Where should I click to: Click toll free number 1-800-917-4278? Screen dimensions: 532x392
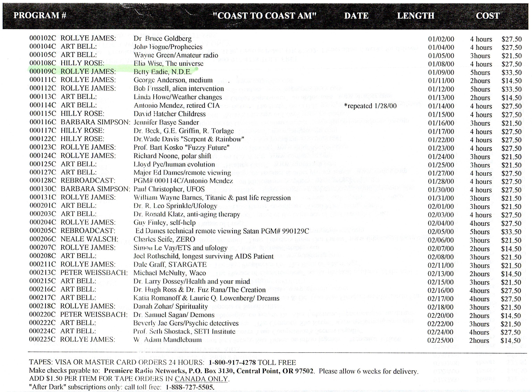coord(232,362)
